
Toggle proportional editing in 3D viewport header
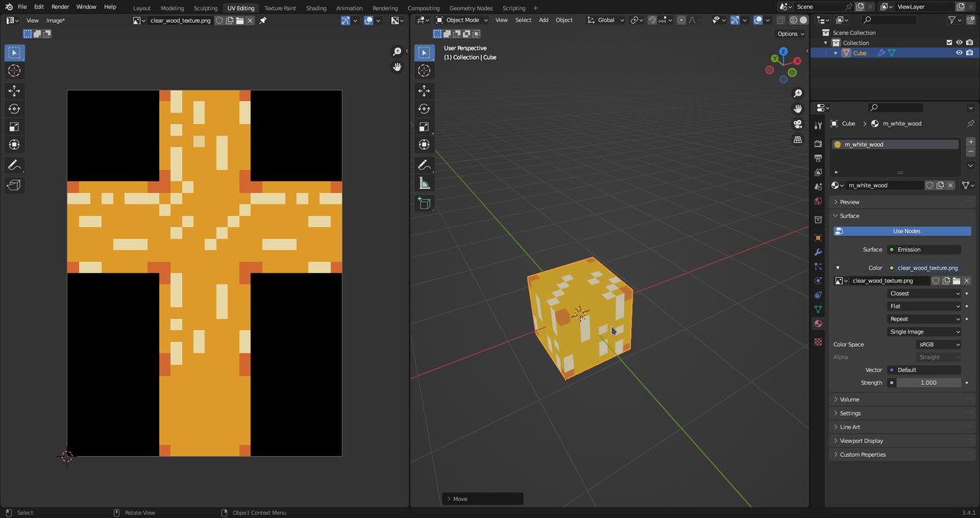[x=681, y=20]
